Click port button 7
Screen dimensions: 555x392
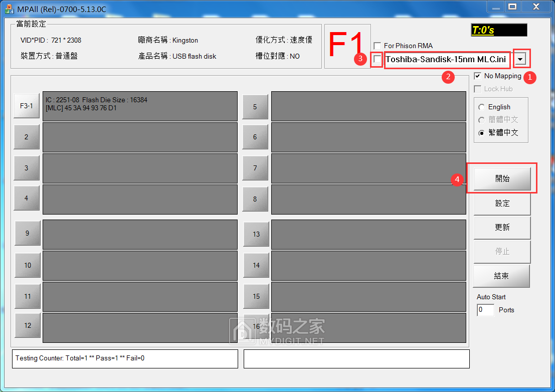tap(255, 168)
